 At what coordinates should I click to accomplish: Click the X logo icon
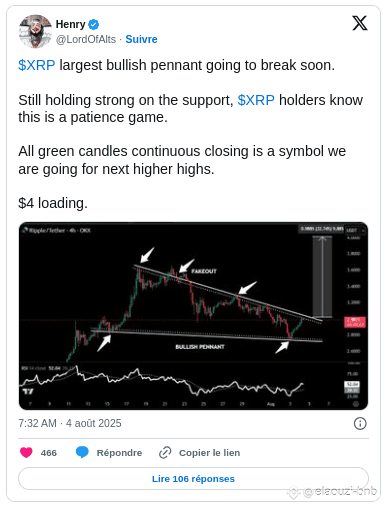(x=360, y=23)
